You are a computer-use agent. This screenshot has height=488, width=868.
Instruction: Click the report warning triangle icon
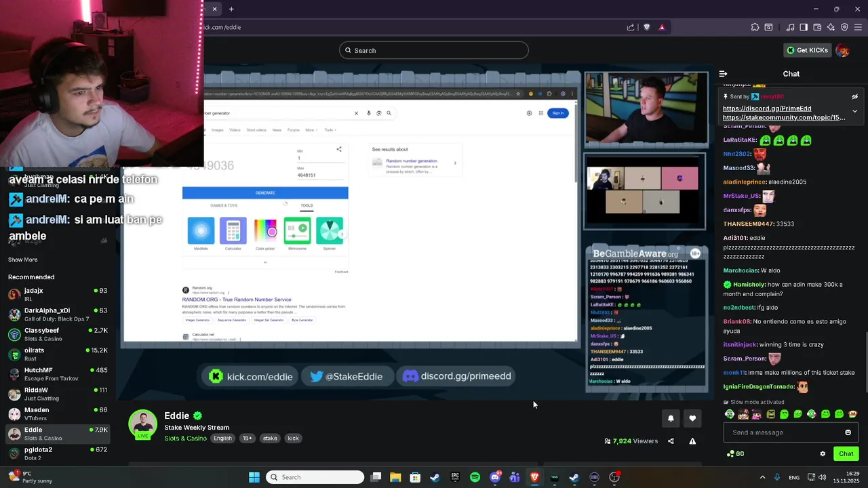point(692,441)
